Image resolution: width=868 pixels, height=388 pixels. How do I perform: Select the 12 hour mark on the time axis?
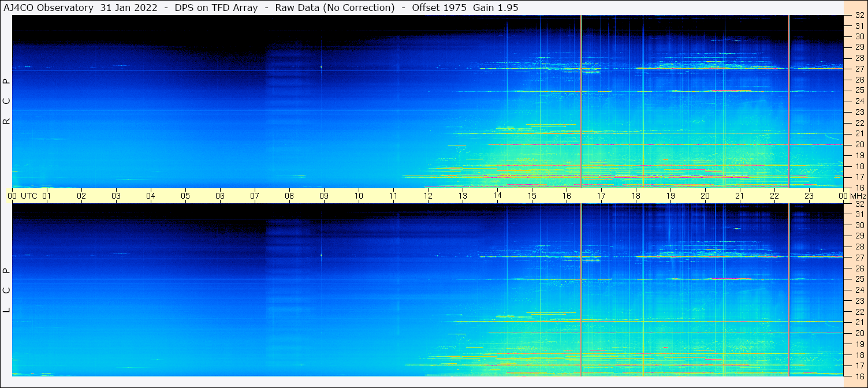(x=428, y=196)
